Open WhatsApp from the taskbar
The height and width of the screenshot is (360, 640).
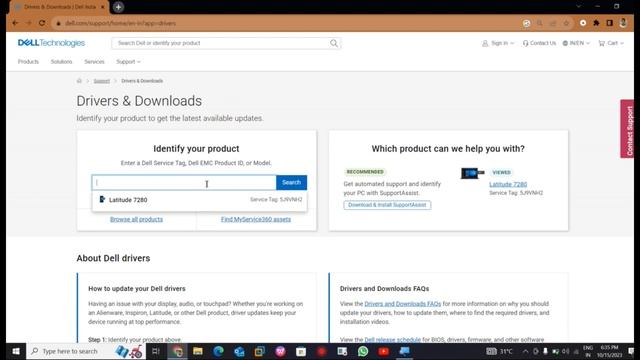363,351
